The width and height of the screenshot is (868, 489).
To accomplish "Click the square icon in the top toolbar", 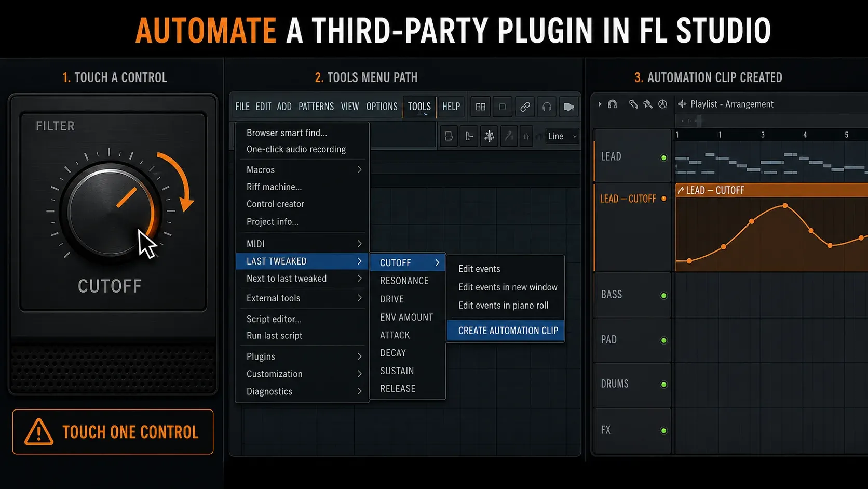I will 503,107.
